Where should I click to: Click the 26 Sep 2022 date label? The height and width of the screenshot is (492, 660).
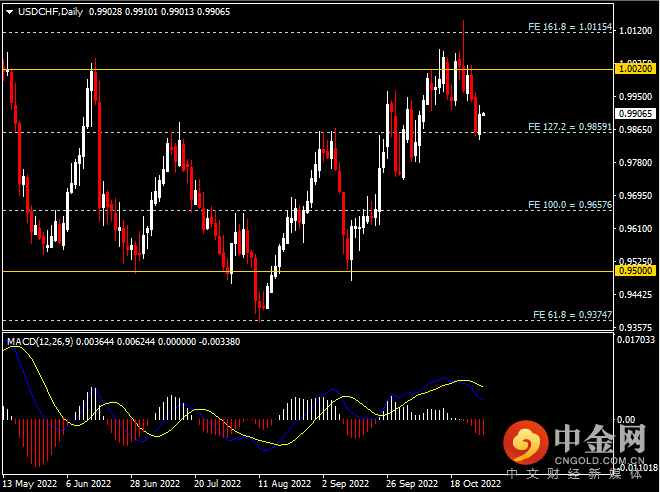[412, 484]
